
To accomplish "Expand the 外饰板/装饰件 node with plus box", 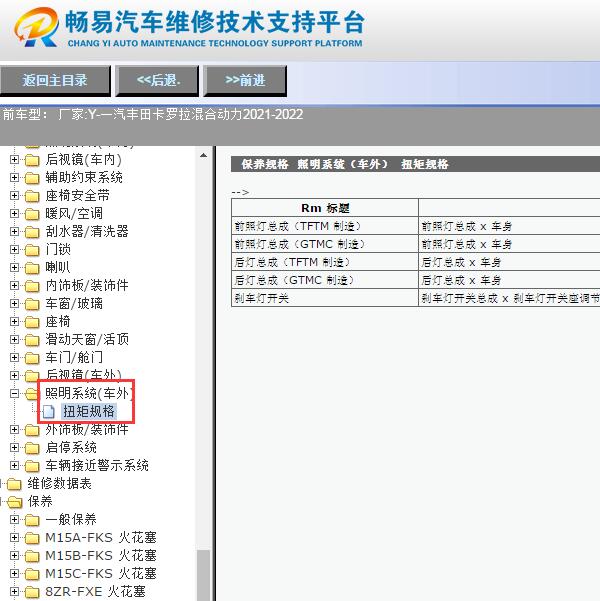I will point(14,430).
